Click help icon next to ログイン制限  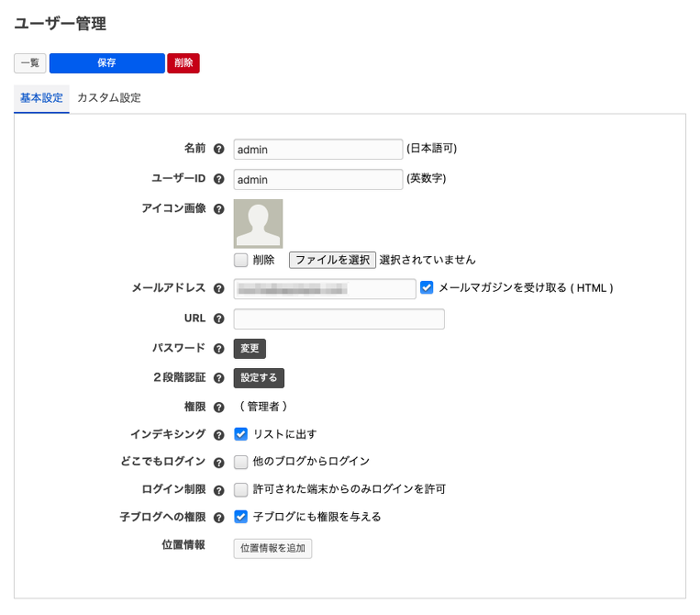[x=218, y=489]
